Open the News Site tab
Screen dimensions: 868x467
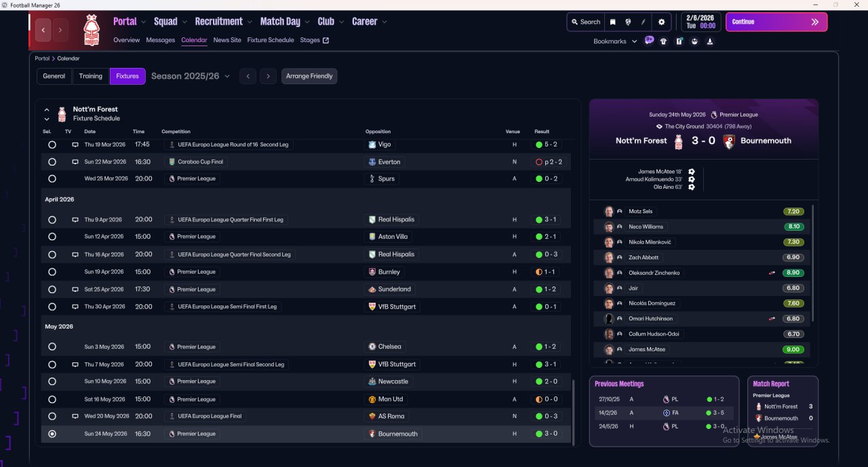(226, 40)
